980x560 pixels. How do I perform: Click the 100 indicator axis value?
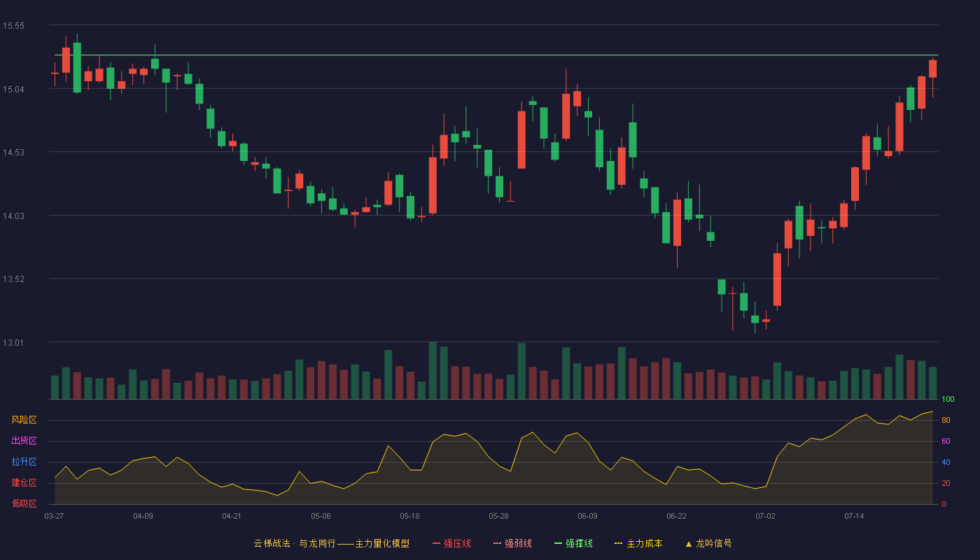click(948, 399)
